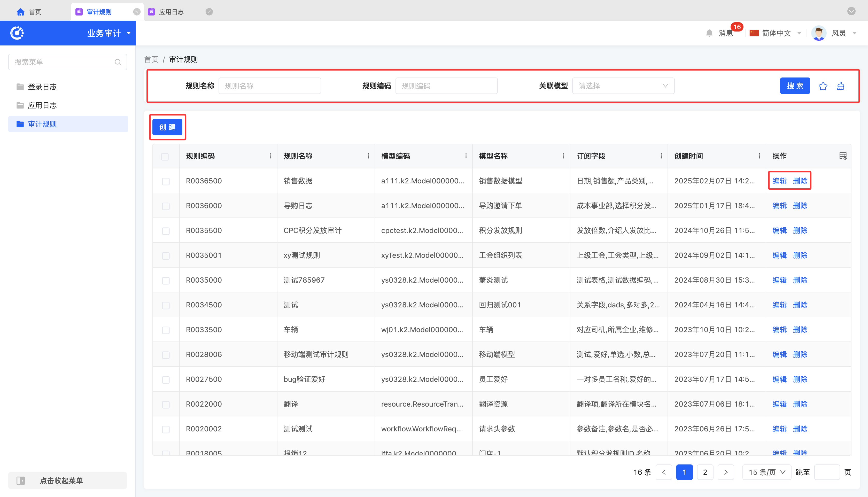
Task: Click the home icon in the tab bar
Action: (20, 12)
